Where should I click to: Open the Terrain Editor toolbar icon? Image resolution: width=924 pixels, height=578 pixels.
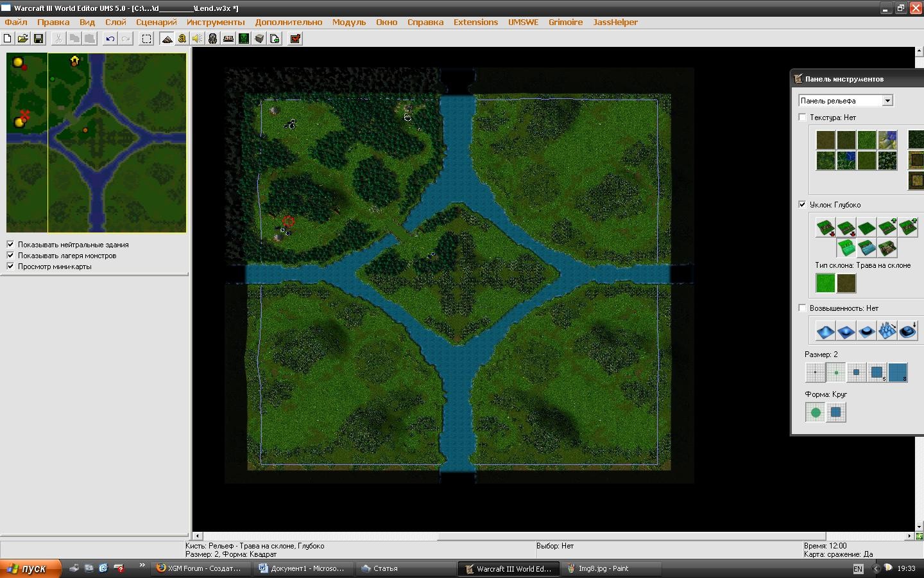(167, 39)
